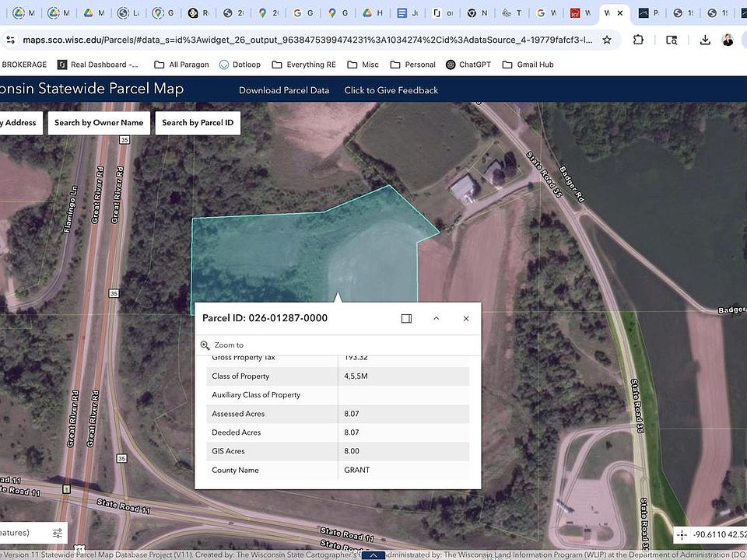747x560 pixels.
Task: Open Search by Owner Name
Action: [x=99, y=123]
